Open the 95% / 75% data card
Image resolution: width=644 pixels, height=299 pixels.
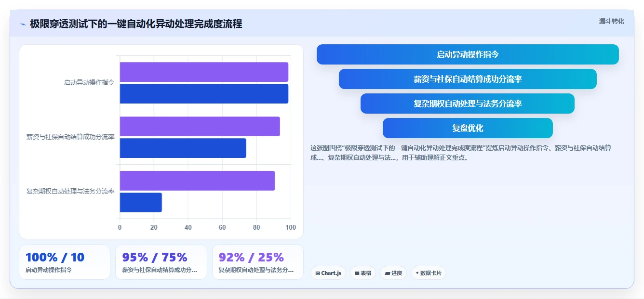click(x=161, y=262)
